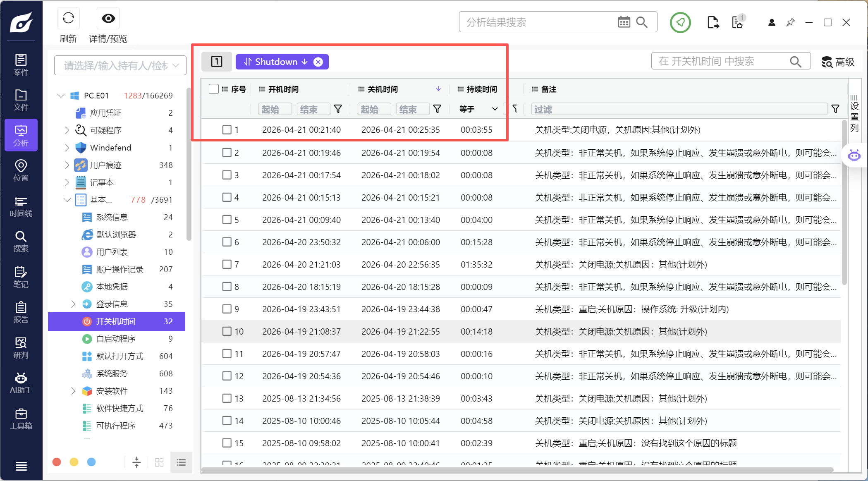Check the checkbox for row 5

coord(227,220)
